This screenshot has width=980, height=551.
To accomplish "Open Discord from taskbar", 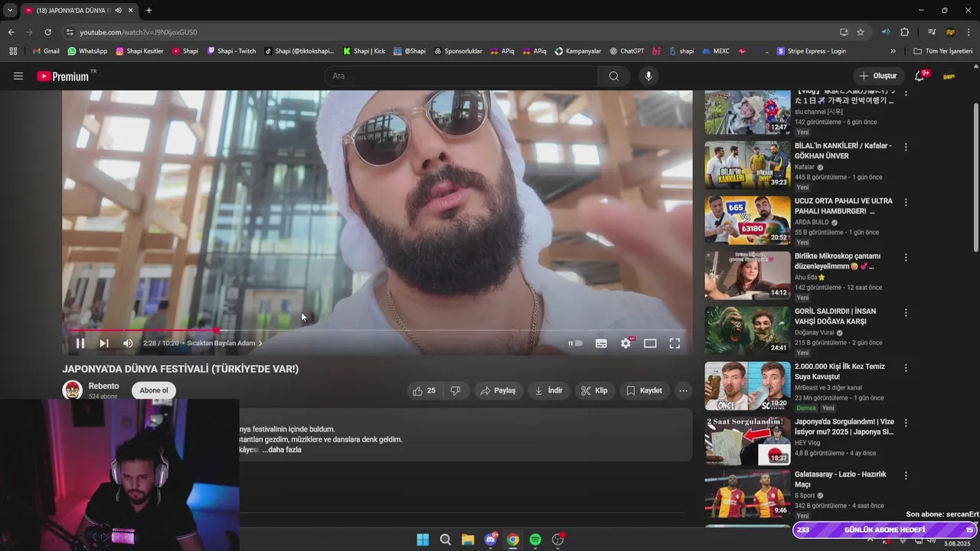I will 491,540.
